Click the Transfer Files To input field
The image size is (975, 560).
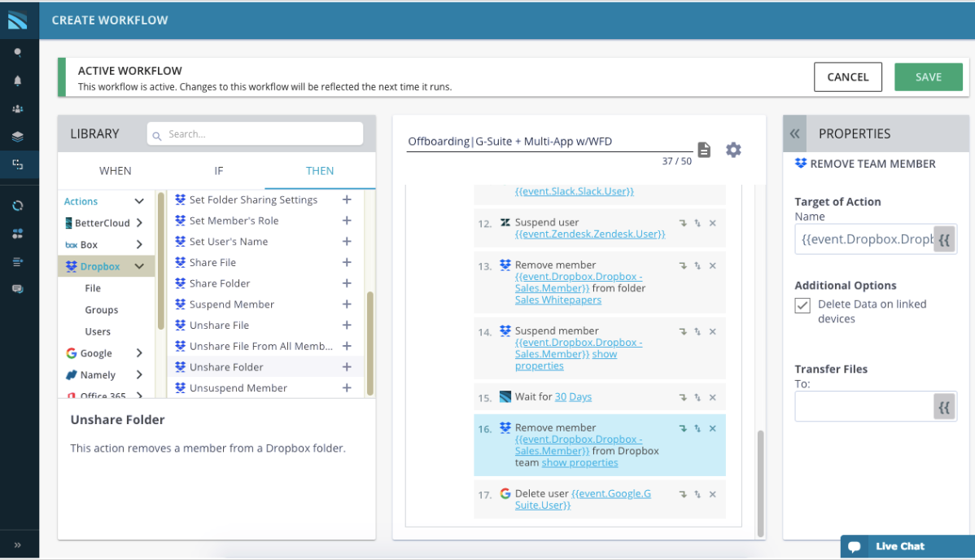pos(864,407)
